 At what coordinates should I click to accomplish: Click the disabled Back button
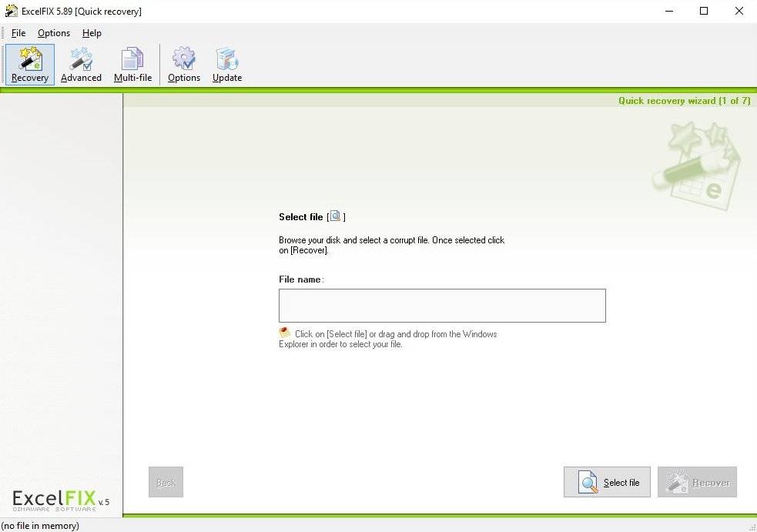[x=166, y=482]
